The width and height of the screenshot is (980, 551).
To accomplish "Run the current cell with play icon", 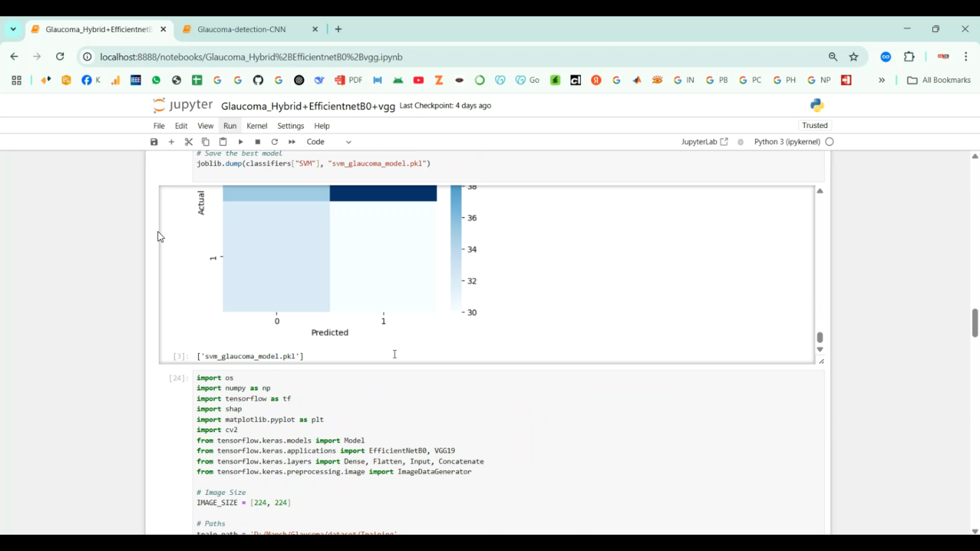I will [240, 142].
